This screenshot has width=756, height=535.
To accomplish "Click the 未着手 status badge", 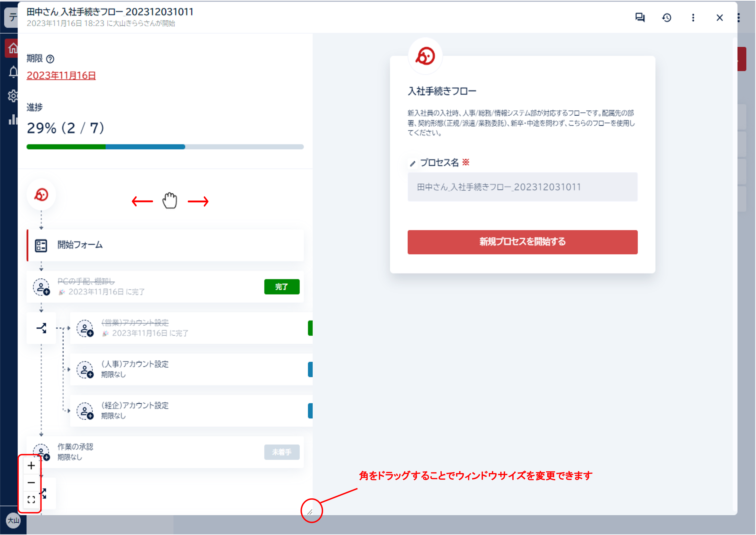I will (282, 452).
